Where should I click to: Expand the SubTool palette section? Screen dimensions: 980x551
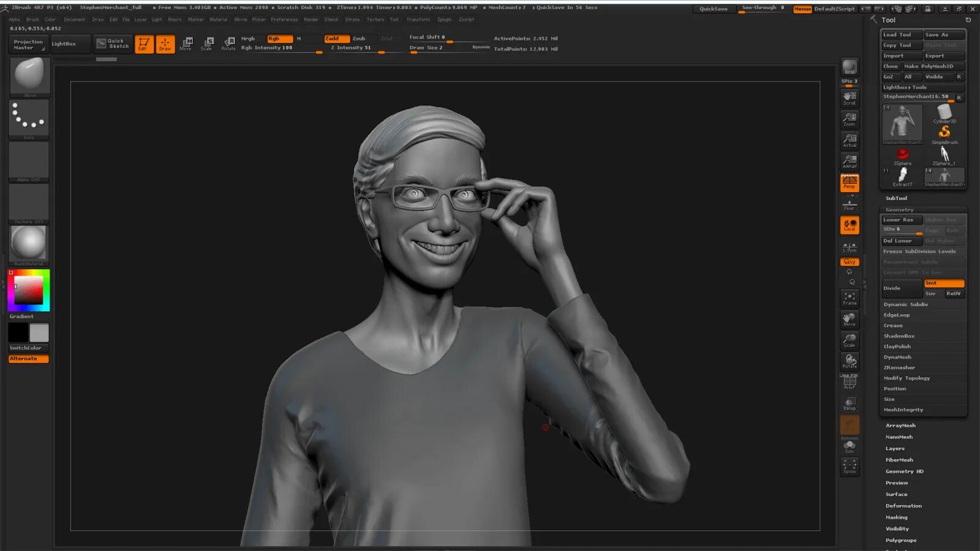(x=896, y=198)
